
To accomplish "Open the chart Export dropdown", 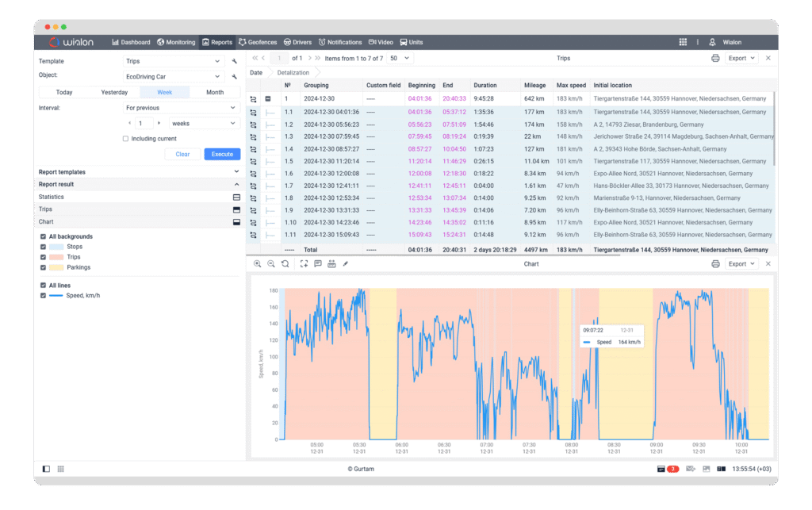I will point(742,263).
